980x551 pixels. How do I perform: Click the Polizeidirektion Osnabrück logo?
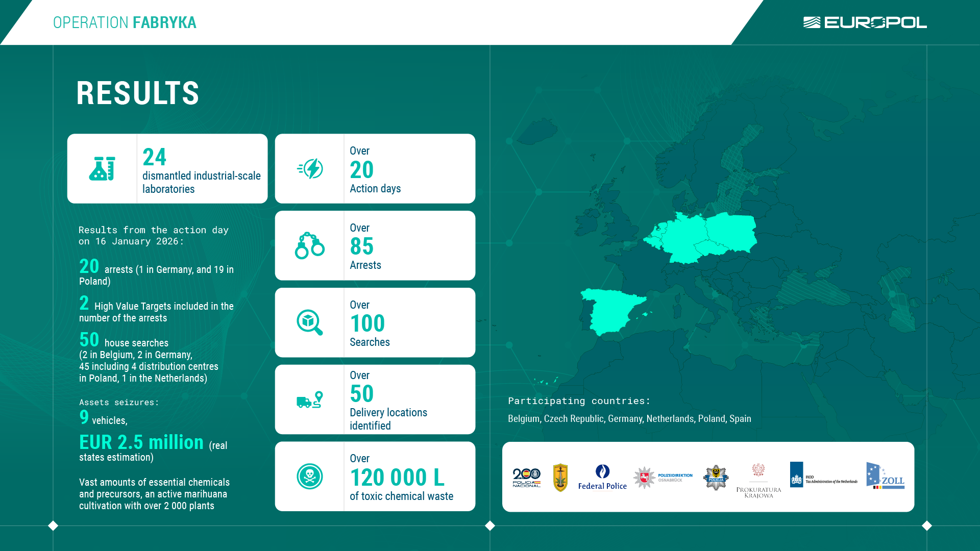click(663, 478)
